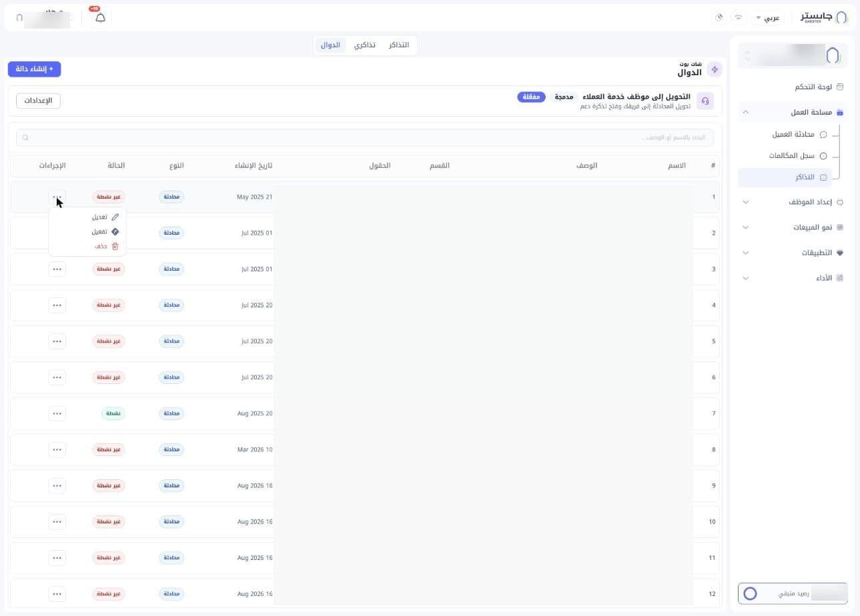Screen dimensions: 860x616
Task: Click the الاسم column header
Action: pos(677,165)
